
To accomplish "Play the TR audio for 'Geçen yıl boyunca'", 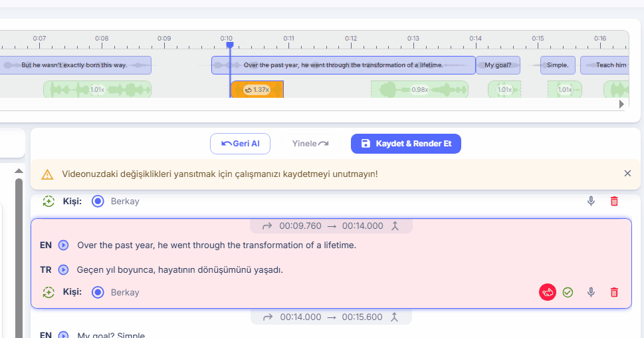I will 63,269.
